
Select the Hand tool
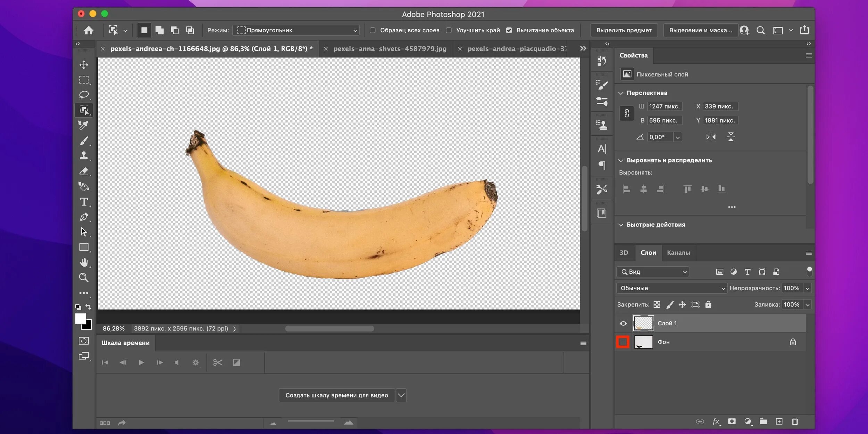tap(84, 262)
